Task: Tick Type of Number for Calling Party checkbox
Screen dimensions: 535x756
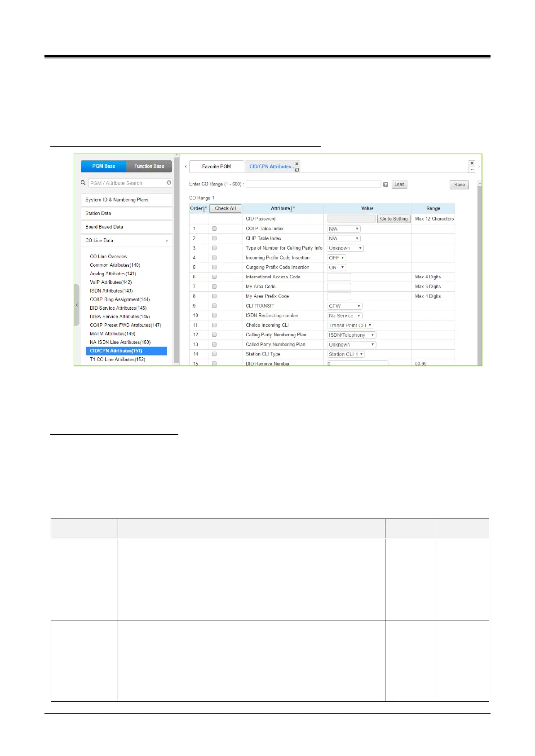Action: pyautogui.click(x=214, y=248)
